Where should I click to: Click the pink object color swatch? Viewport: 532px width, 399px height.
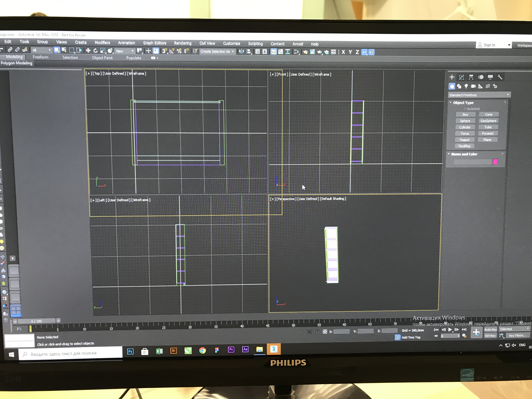click(495, 162)
